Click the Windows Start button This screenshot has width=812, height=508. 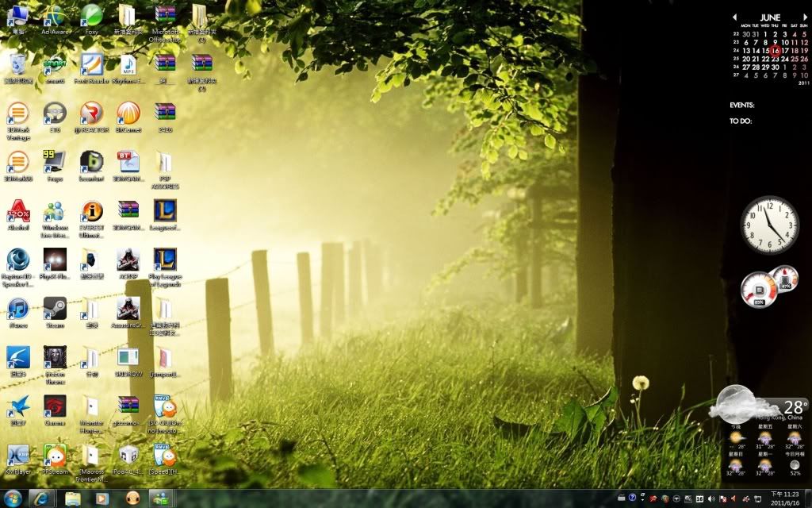point(13,498)
